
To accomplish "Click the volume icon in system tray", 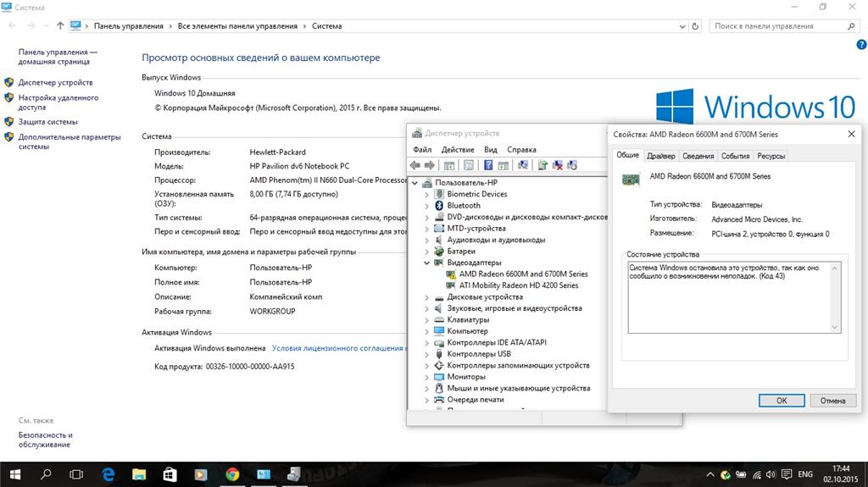I will point(771,475).
